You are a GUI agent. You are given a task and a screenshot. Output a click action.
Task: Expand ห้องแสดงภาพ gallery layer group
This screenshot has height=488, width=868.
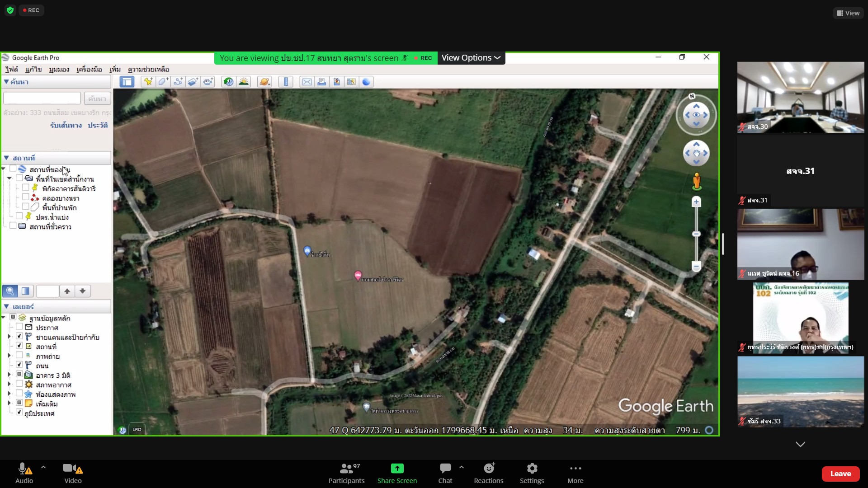click(x=9, y=394)
